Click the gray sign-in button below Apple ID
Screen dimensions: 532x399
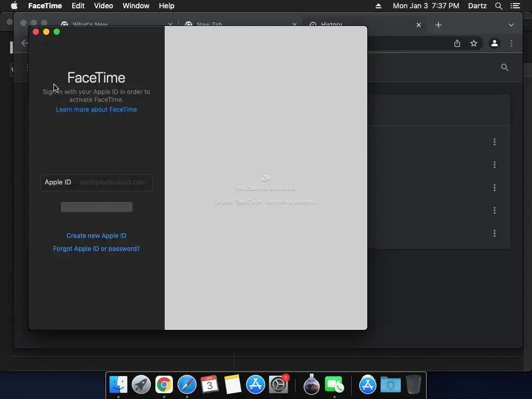pos(96,207)
